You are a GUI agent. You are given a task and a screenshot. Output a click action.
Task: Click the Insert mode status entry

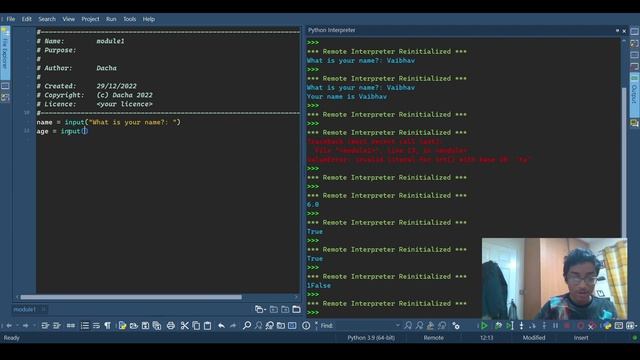click(581, 338)
